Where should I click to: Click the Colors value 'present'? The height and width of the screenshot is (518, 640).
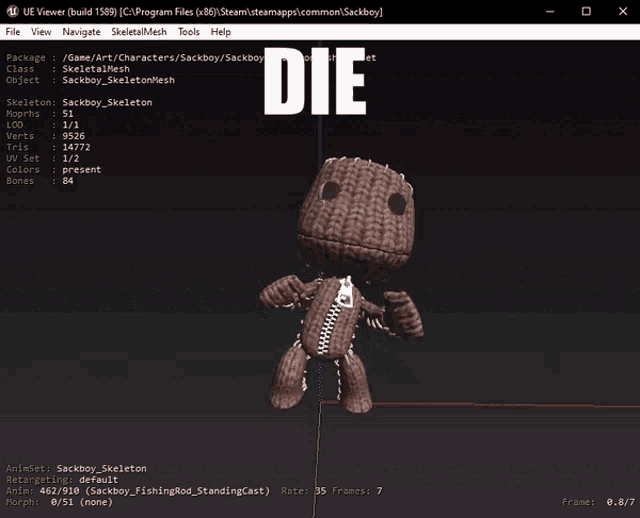[x=82, y=169]
